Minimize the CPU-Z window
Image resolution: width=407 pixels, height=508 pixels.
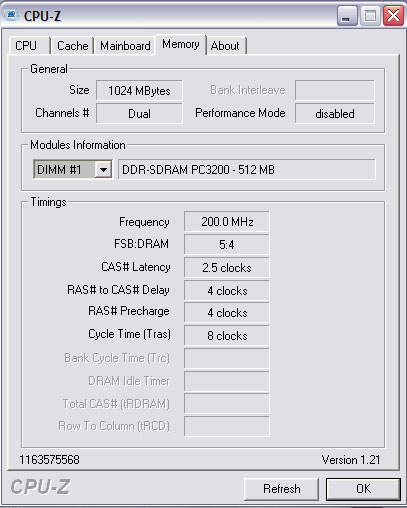pyautogui.click(x=347, y=16)
